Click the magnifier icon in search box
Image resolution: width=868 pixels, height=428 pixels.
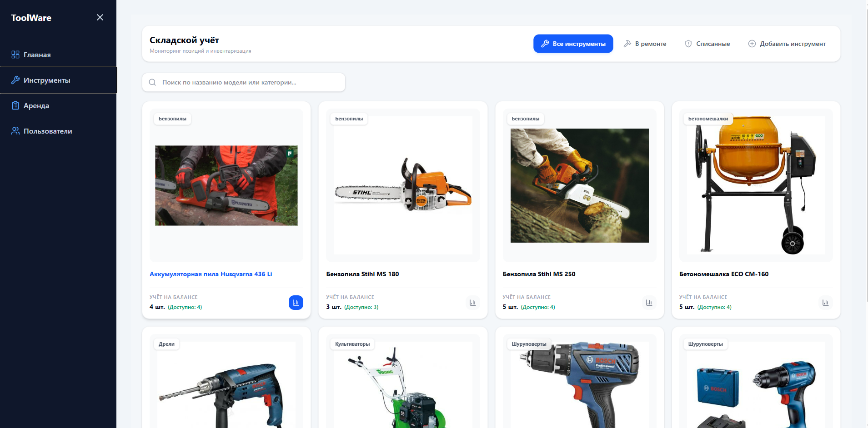pos(152,82)
